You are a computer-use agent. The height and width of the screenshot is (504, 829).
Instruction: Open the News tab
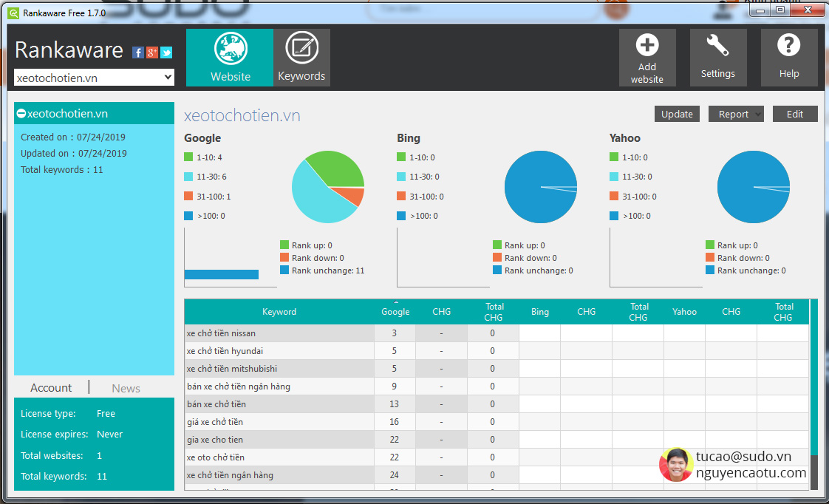tap(126, 388)
